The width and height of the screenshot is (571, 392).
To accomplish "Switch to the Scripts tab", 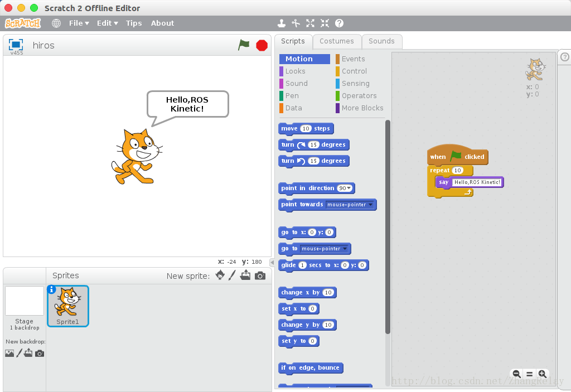I will [x=293, y=41].
